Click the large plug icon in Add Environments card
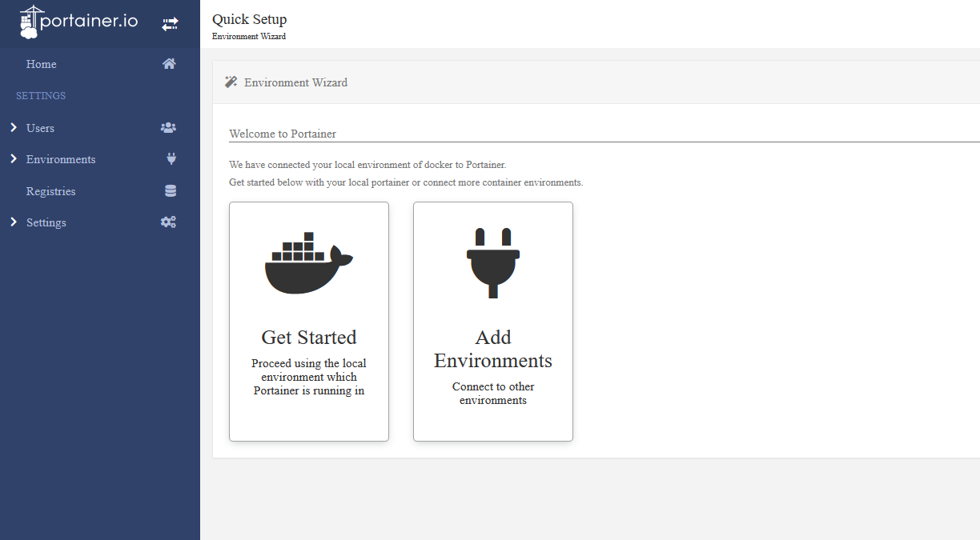 [493, 263]
